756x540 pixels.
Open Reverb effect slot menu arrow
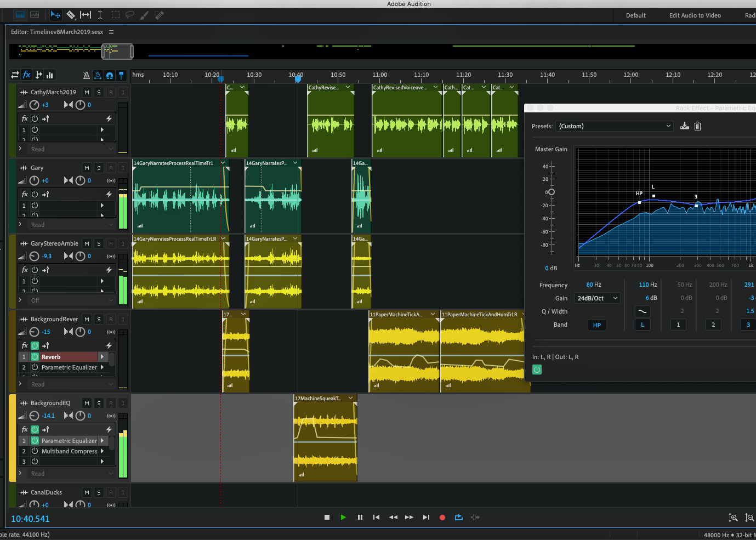coord(102,356)
